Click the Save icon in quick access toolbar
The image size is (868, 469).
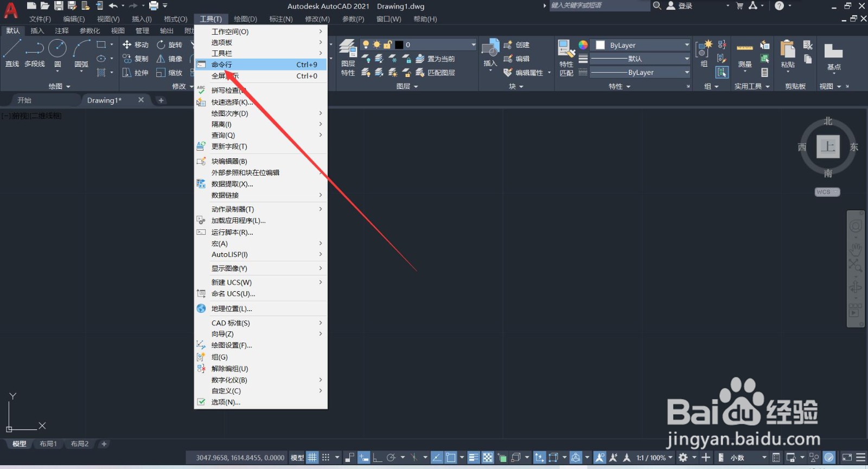tap(59, 6)
